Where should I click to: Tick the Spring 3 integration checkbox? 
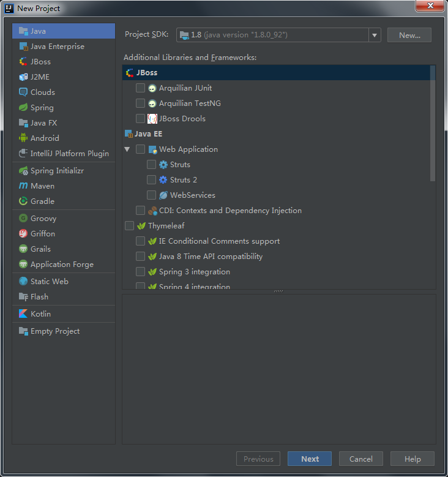tap(140, 271)
